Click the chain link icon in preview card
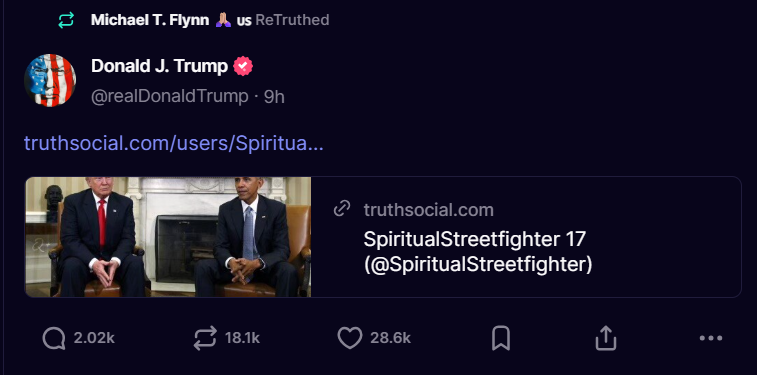Screen dimensions: 757x375 342,209
